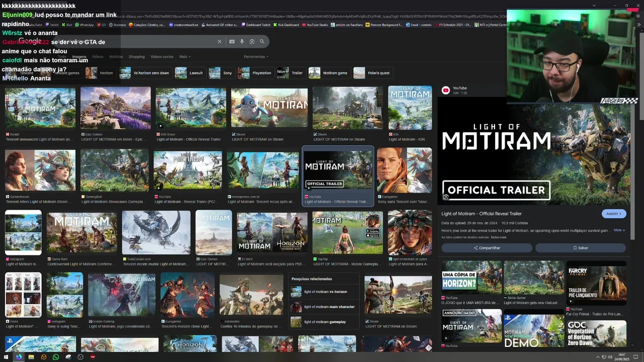Open Eurogamer Sony sues Tencent thumbnail

click(x=404, y=170)
